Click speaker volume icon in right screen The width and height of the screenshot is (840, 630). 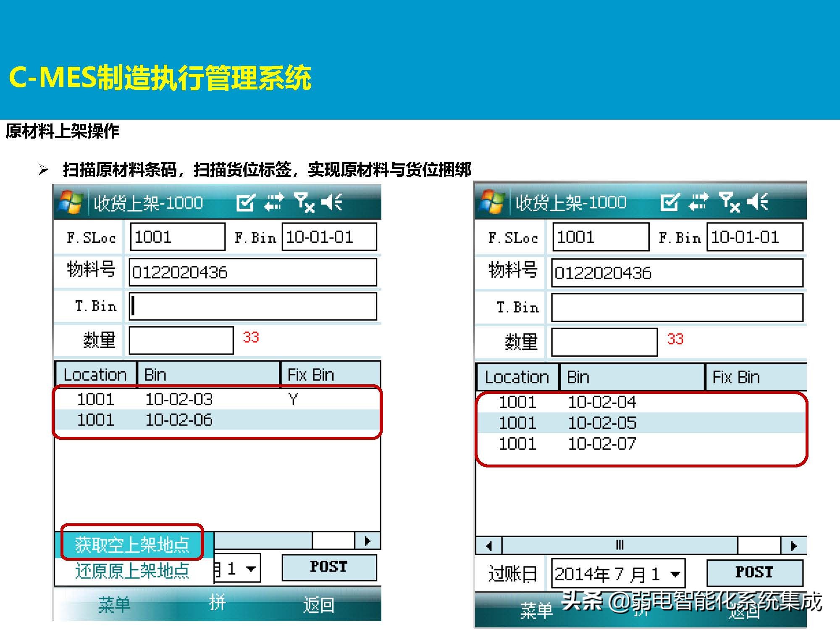tap(757, 202)
